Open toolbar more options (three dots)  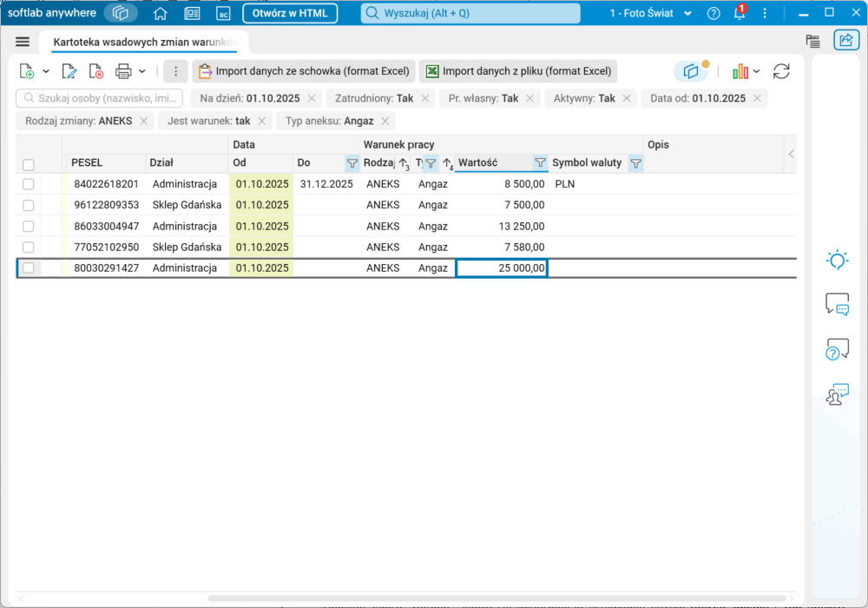point(175,71)
